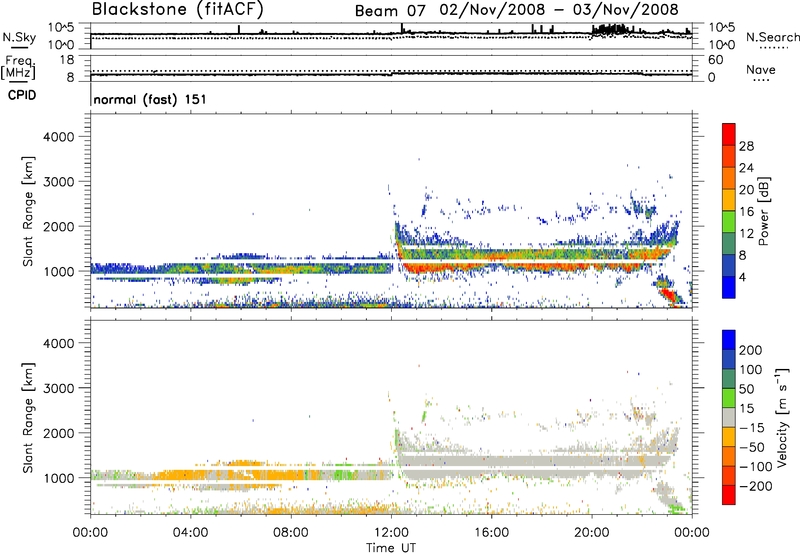Click the left '10^5' noise axis value

point(61,28)
